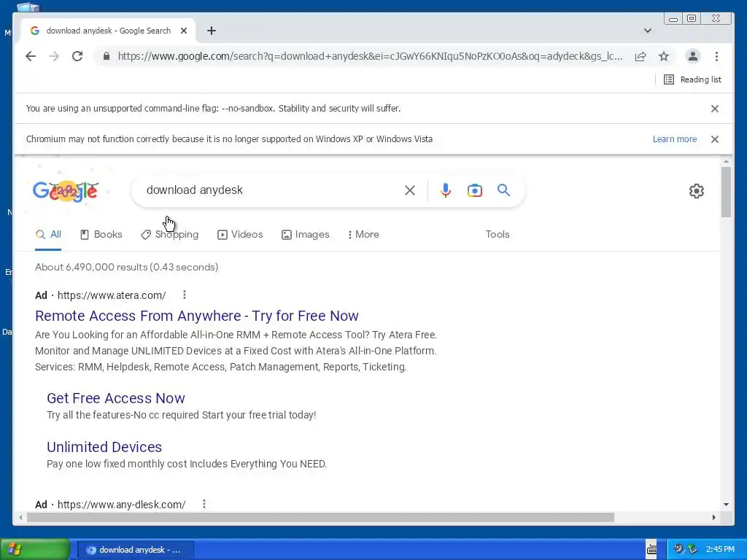Click the vertical scrollbar thumb

(726, 192)
